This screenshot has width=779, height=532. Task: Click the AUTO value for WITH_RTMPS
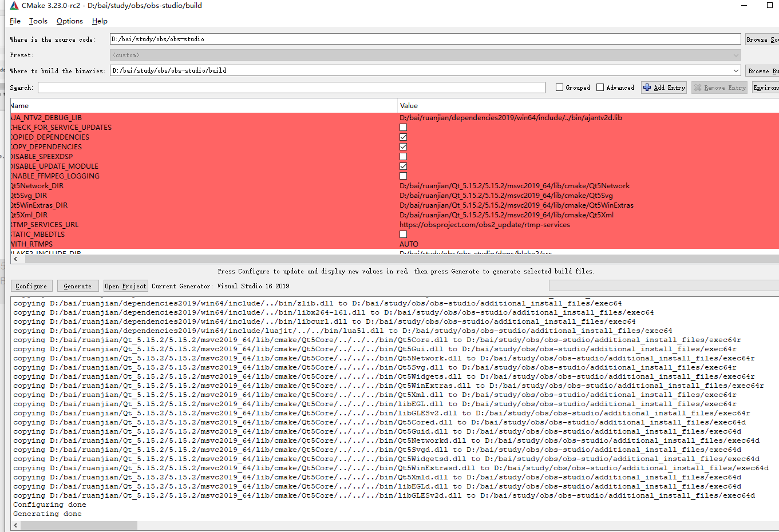[409, 244]
